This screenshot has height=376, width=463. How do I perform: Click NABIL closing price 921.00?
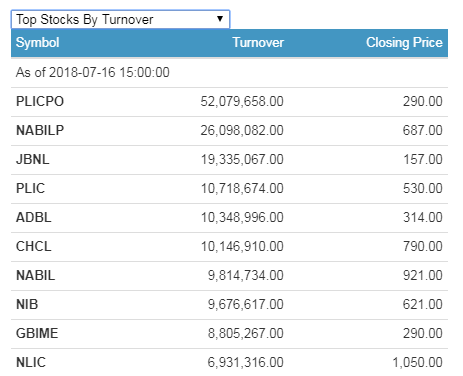423,275
